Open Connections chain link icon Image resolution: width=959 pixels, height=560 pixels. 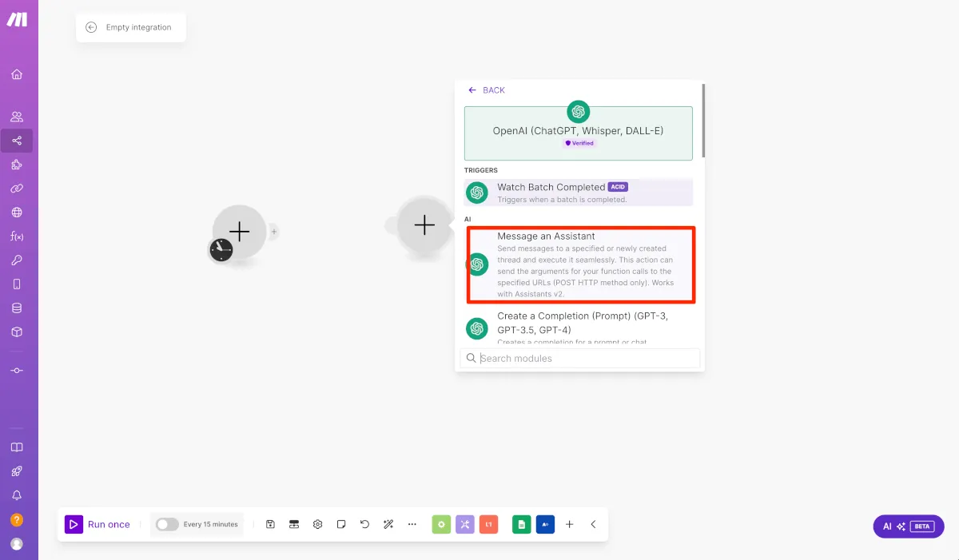pos(17,189)
